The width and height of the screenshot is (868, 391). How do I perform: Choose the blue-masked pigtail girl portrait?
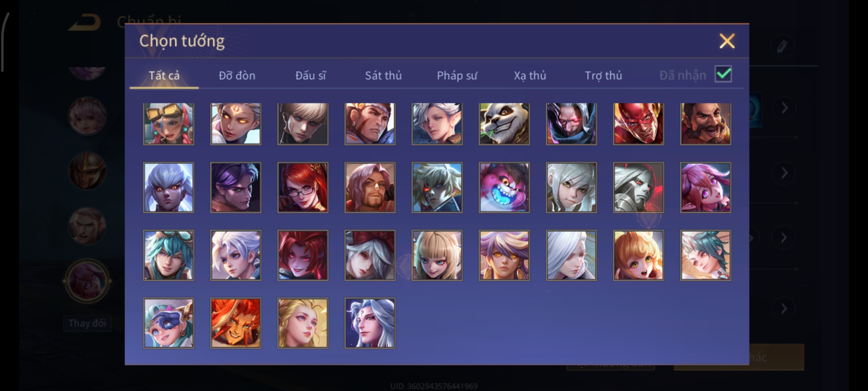[x=169, y=323]
